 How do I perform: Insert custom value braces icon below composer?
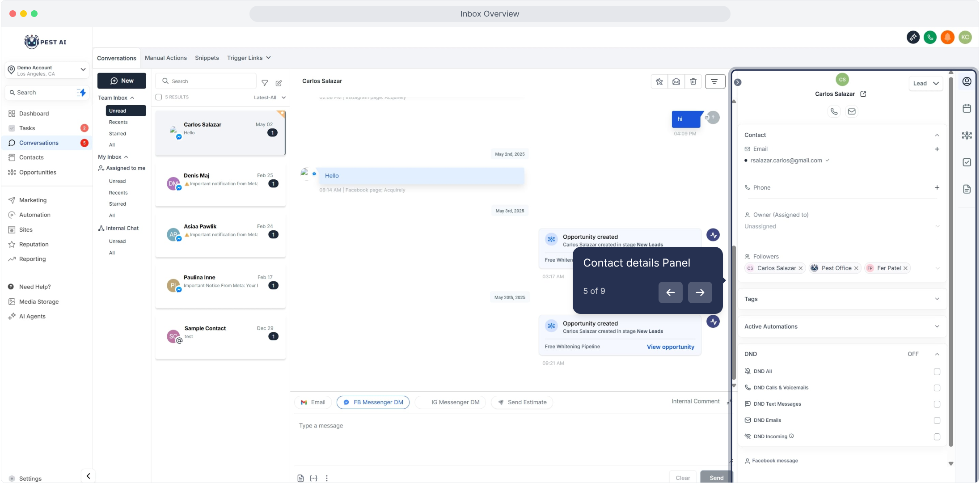coord(313,478)
